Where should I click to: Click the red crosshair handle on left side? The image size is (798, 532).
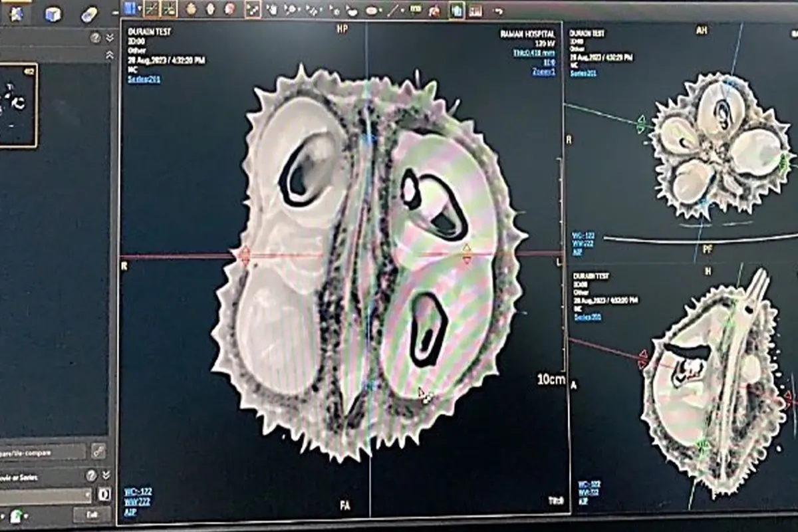pyautogui.click(x=244, y=255)
